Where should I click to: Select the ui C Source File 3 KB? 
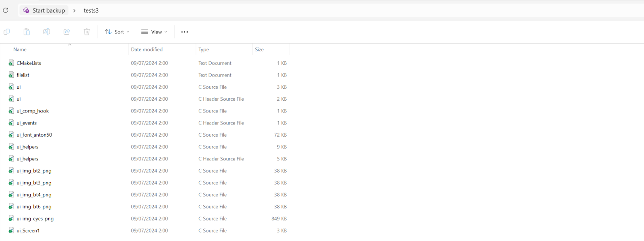[x=19, y=87]
